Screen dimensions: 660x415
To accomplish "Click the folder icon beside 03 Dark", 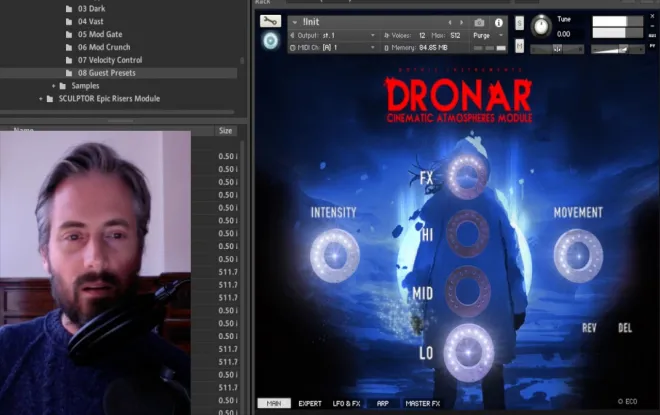I will pos(69,8).
